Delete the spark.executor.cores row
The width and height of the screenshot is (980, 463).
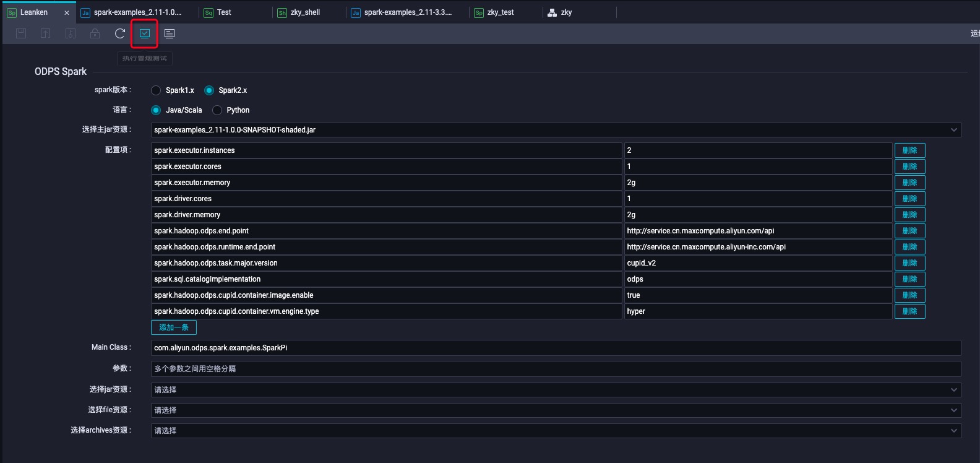point(909,167)
